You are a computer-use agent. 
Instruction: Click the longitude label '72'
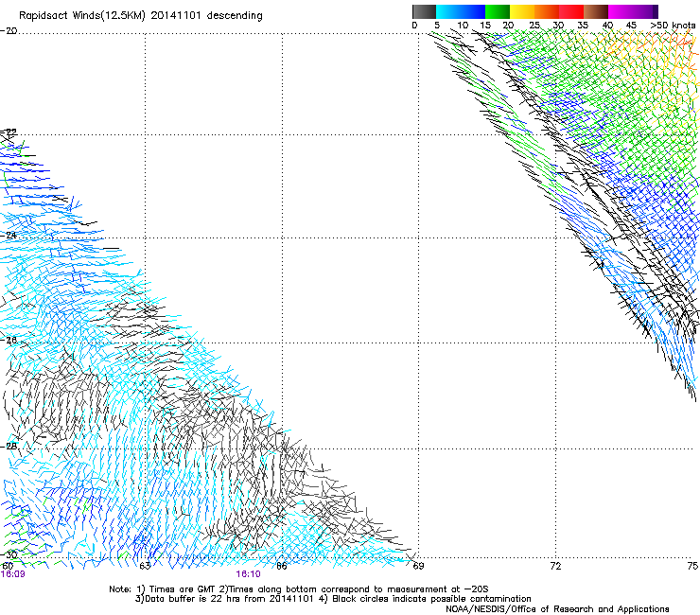click(x=555, y=566)
